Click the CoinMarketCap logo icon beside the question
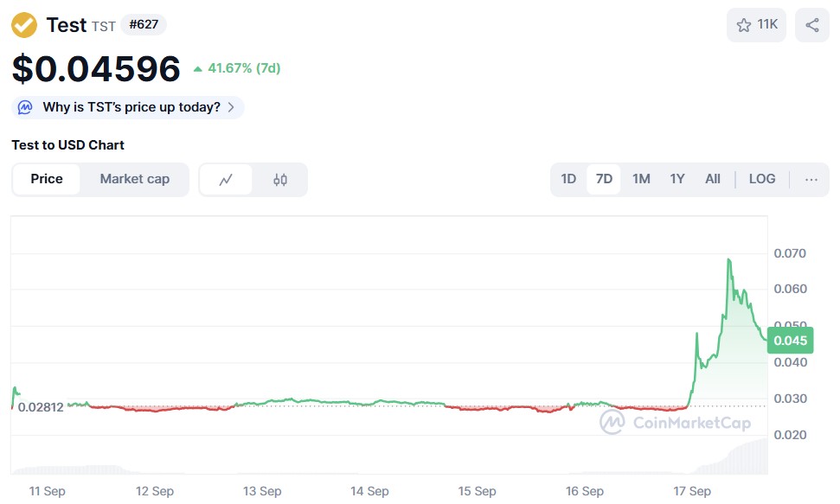The width and height of the screenshot is (840, 504). [25, 107]
